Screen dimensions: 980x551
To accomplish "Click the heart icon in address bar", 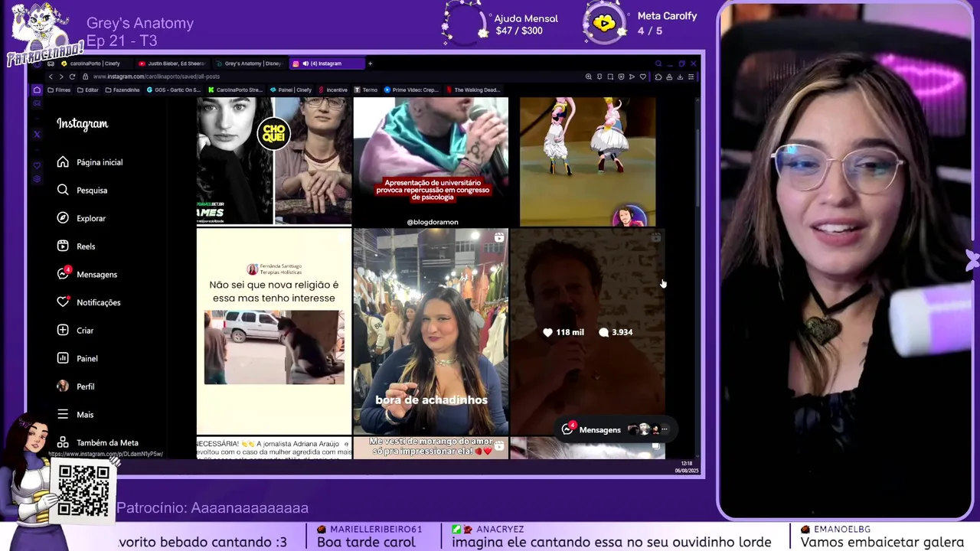I will 642,77.
